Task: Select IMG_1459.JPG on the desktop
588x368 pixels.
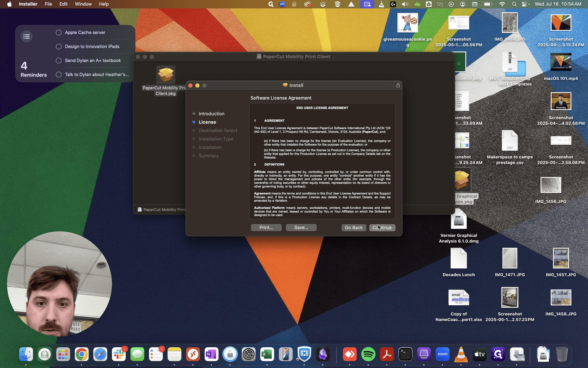Action: tap(510, 23)
